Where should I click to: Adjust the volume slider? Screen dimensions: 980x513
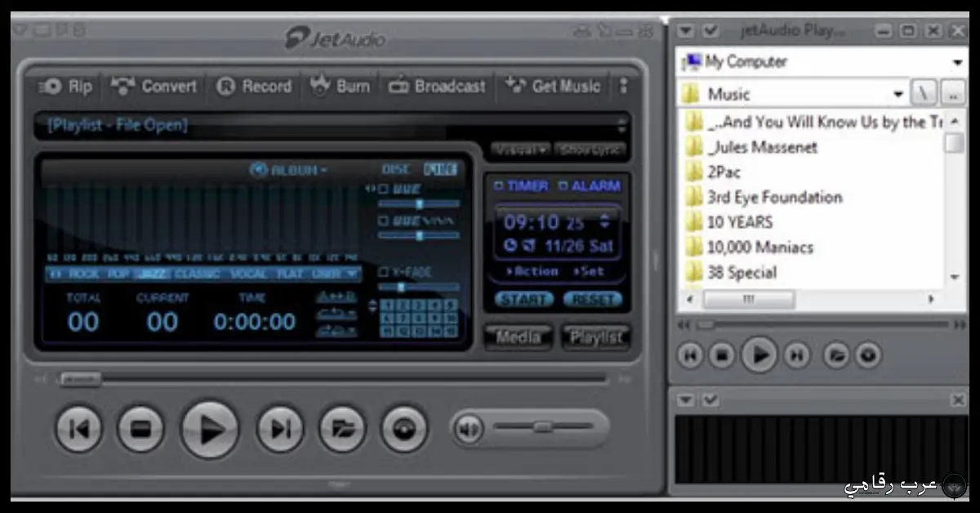pos(541,427)
